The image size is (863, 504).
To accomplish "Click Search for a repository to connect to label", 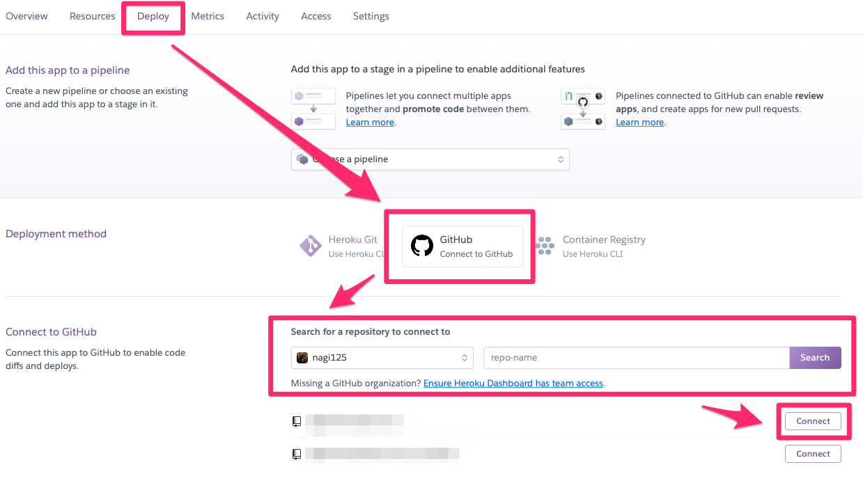I will 371,332.
